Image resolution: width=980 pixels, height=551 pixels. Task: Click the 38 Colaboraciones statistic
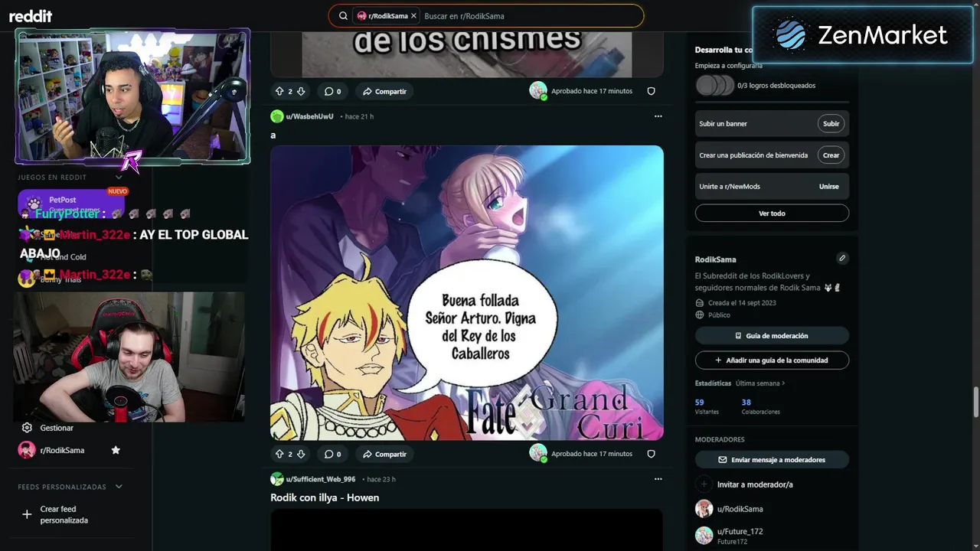coord(760,406)
